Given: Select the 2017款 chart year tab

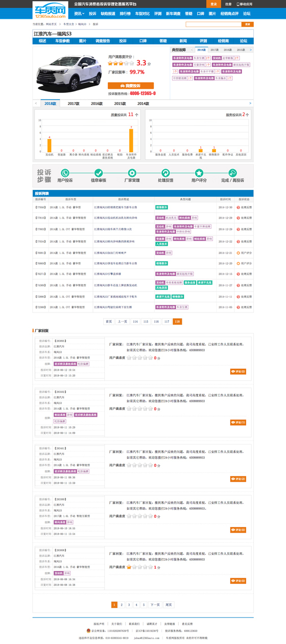Looking at the screenshot, I should 74,104.
